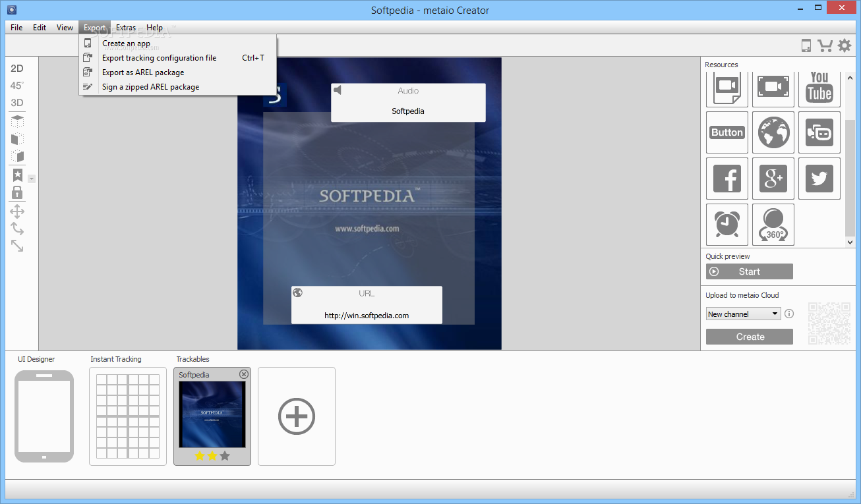
Task: Add the Google+ resource
Action: point(773,179)
